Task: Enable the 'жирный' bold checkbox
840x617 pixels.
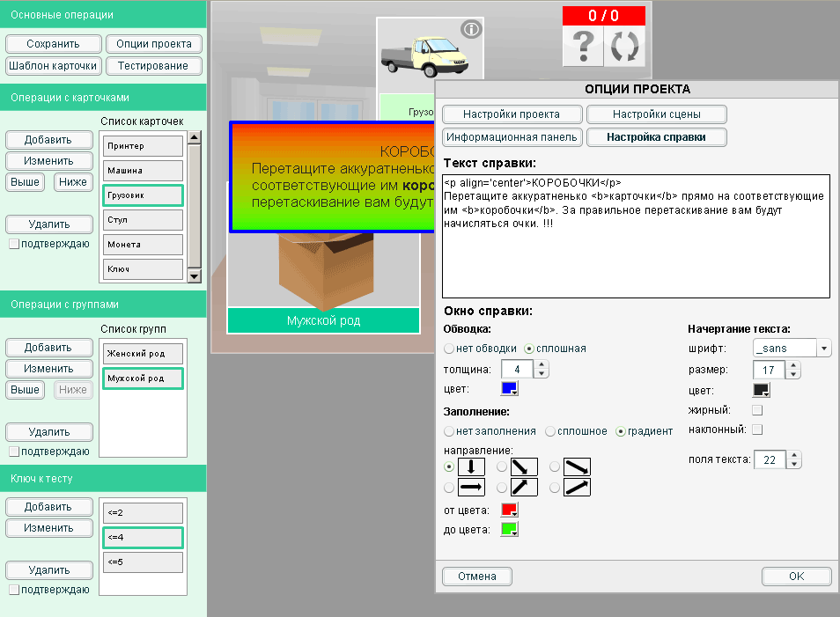Action: [x=757, y=410]
